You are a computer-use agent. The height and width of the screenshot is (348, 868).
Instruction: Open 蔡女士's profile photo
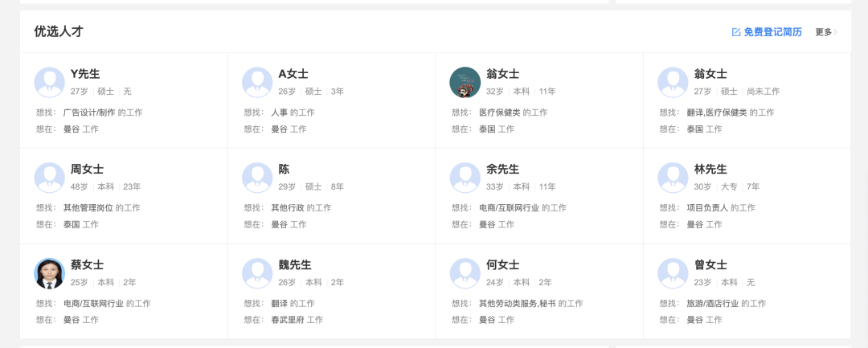tap(50, 273)
